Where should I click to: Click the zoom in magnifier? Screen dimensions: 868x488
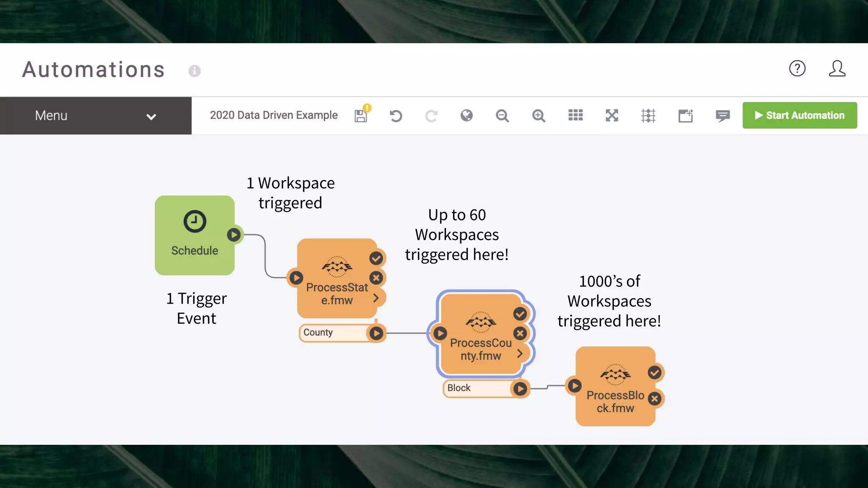coord(538,116)
